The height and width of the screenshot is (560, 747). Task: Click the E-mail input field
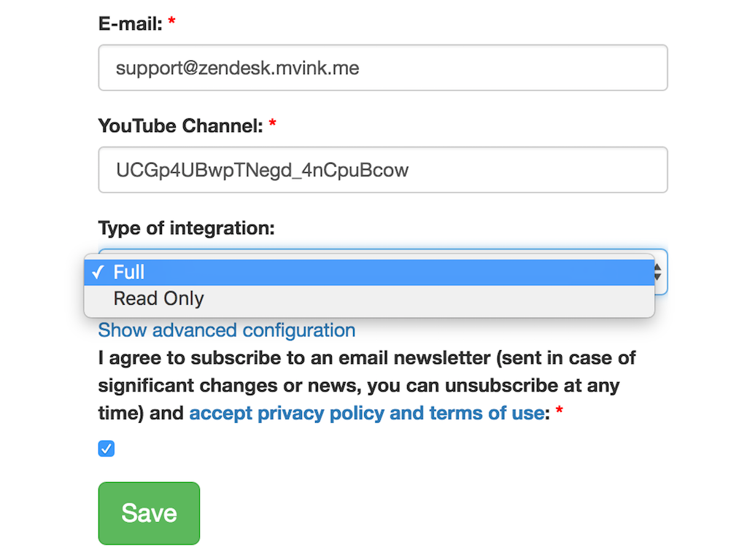382,68
